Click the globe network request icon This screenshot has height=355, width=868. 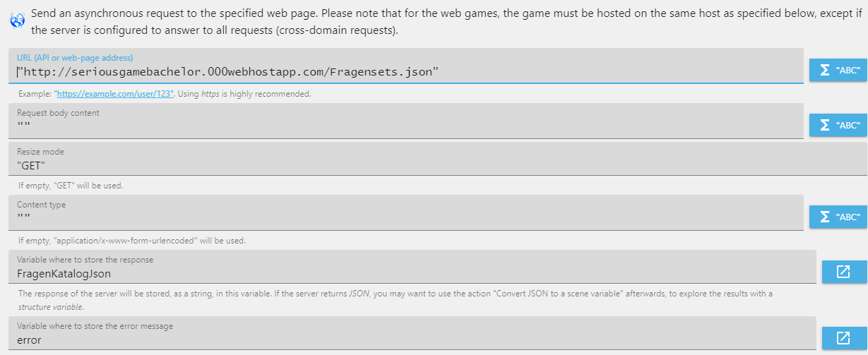(16, 20)
